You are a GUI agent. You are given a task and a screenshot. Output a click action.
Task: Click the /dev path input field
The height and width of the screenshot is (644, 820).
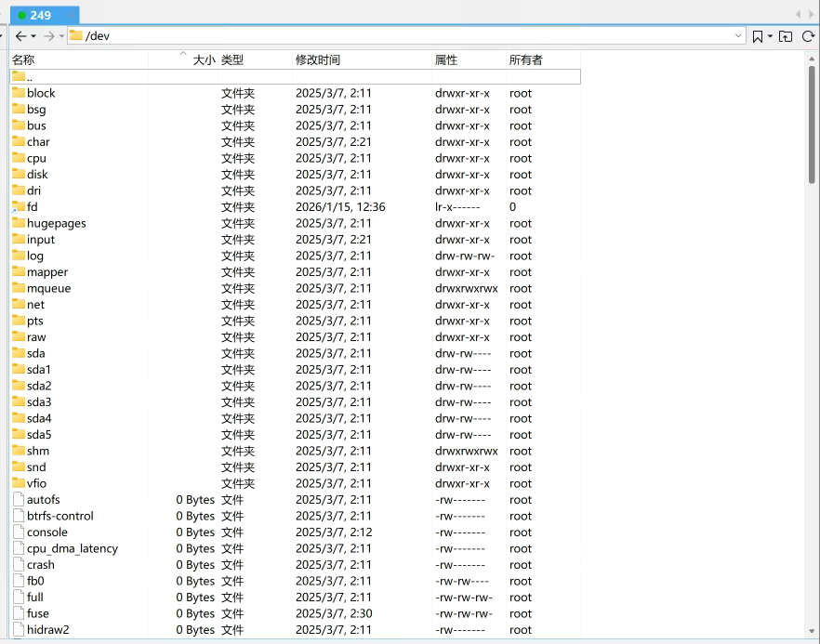point(409,36)
